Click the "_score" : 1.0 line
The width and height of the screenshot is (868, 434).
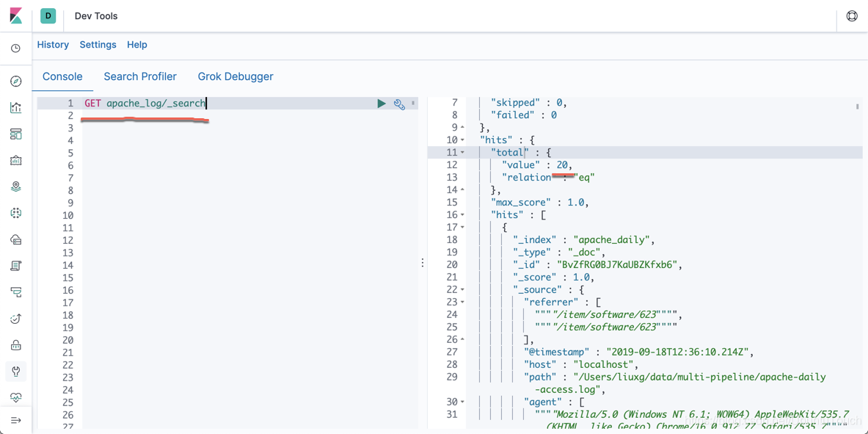(553, 277)
